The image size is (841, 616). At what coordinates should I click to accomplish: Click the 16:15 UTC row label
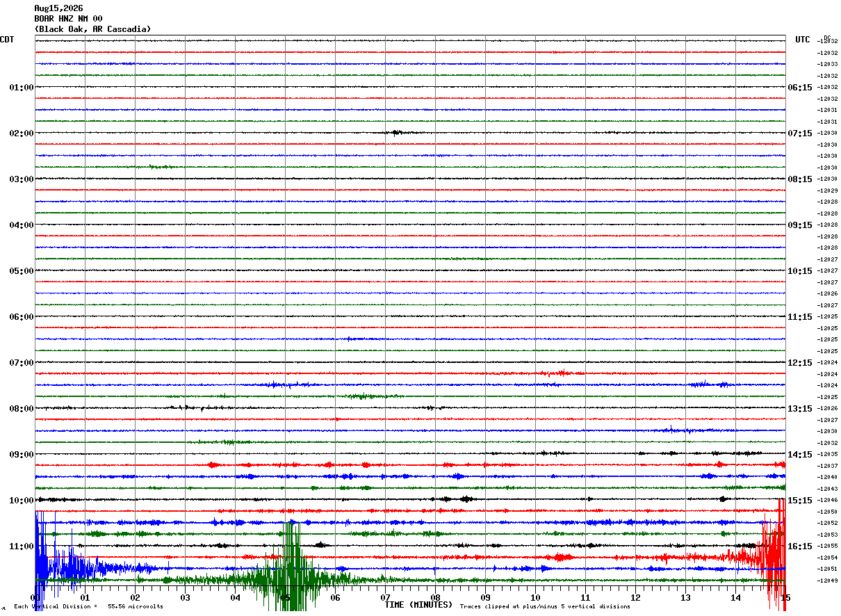click(x=799, y=546)
